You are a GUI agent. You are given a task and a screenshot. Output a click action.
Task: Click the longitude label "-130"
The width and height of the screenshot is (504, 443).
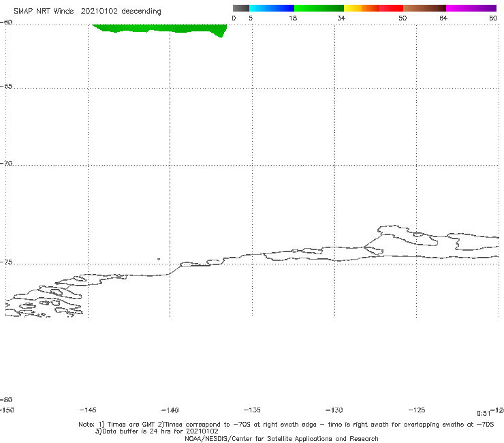pyautogui.click(x=334, y=410)
